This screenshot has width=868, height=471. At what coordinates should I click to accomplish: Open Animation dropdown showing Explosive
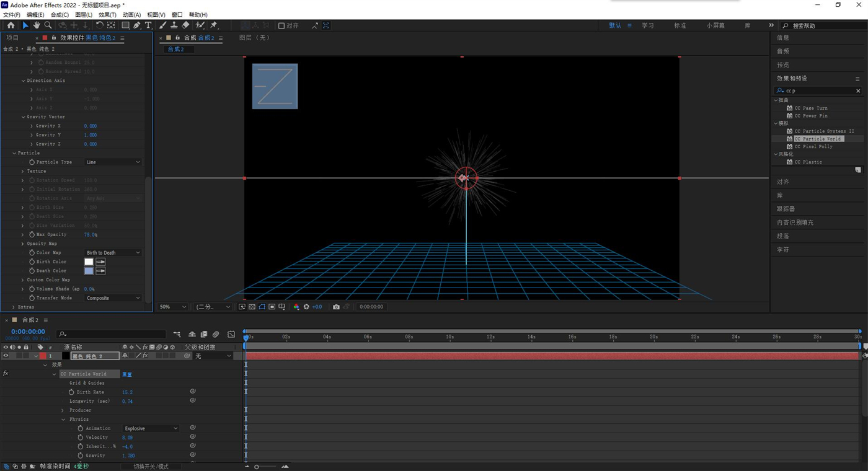(x=151, y=428)
